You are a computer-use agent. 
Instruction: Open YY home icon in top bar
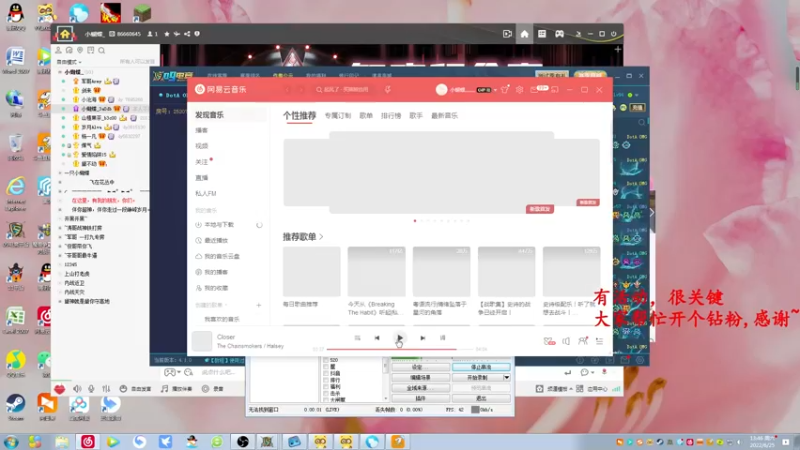tap(524, 34)
